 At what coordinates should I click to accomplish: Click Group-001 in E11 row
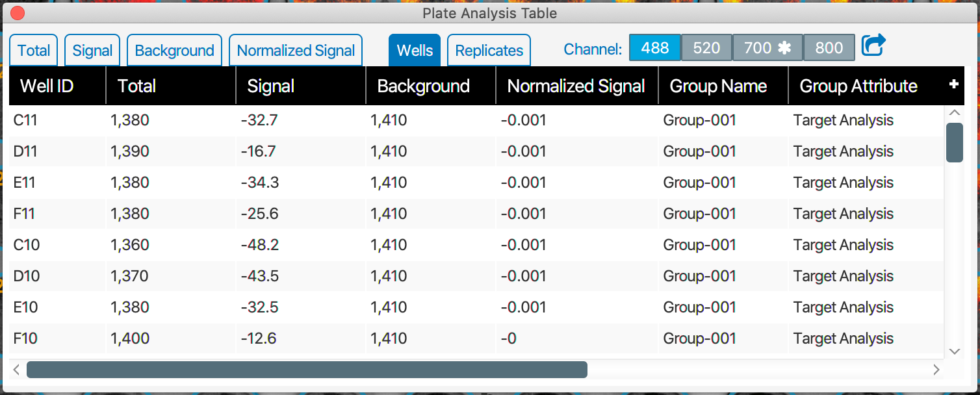pos(699,183)
